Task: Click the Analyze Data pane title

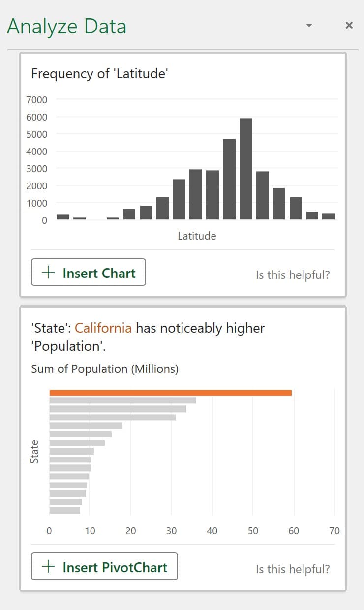Action: pos(67,26)
